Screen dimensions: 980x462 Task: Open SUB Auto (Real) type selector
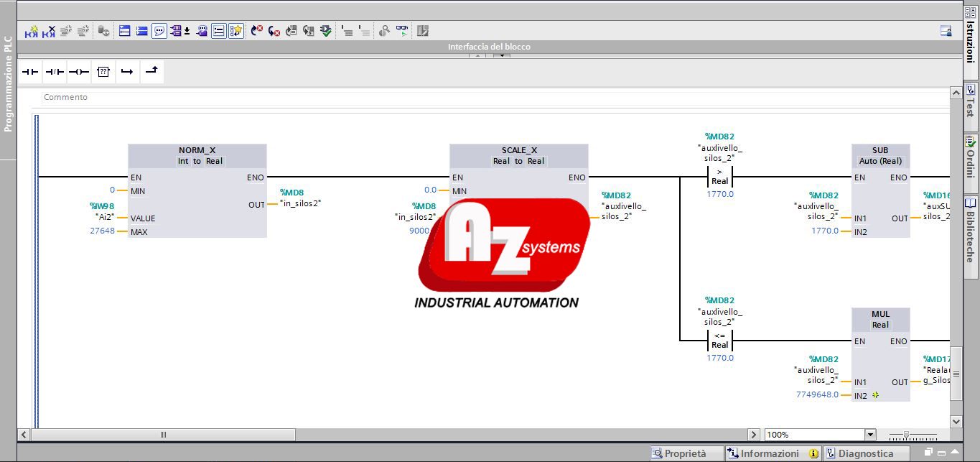click(x=880, y=161)
